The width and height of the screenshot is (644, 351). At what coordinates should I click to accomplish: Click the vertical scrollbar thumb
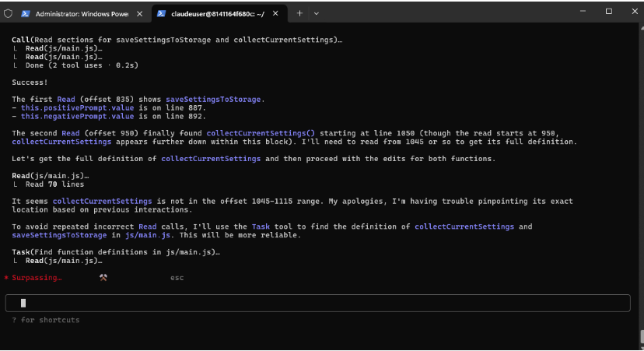(x=642, y=337)
